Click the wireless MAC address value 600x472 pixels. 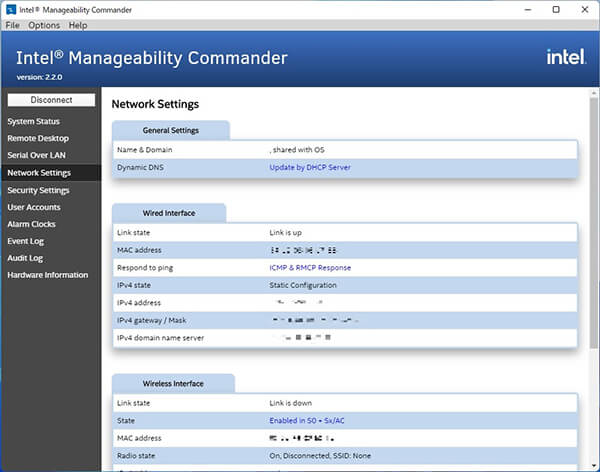[x=302, y=438]
